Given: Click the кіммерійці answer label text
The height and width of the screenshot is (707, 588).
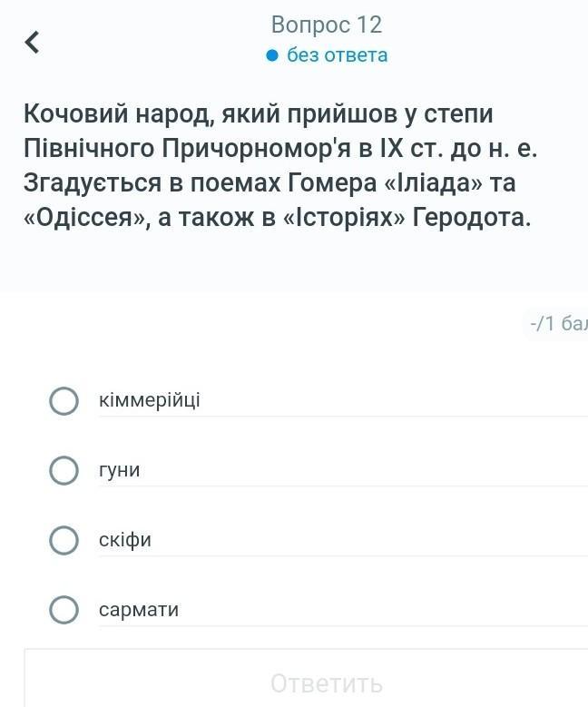Looking at the screenshot, I should pos(150,400).
